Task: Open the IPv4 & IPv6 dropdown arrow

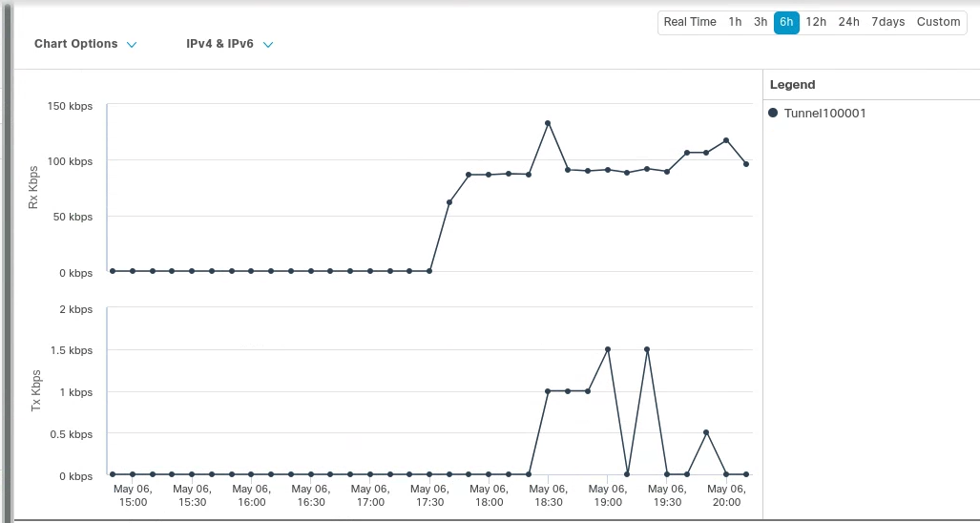Action: [x=268, y=45]
